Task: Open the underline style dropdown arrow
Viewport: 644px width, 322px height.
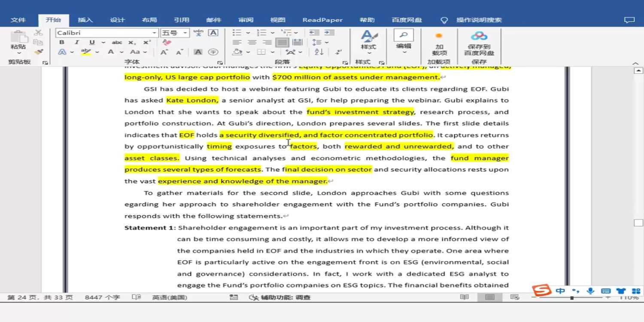Action: click(103, 43)
